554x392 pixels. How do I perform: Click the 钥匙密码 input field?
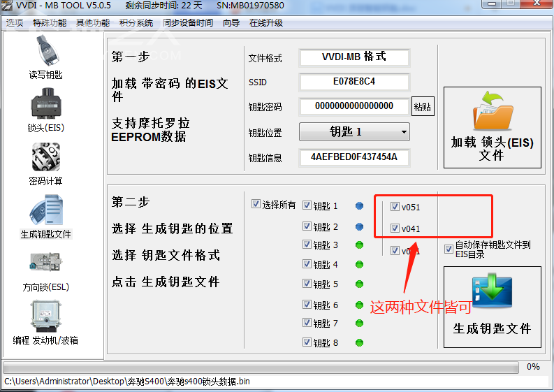[354, 106]
